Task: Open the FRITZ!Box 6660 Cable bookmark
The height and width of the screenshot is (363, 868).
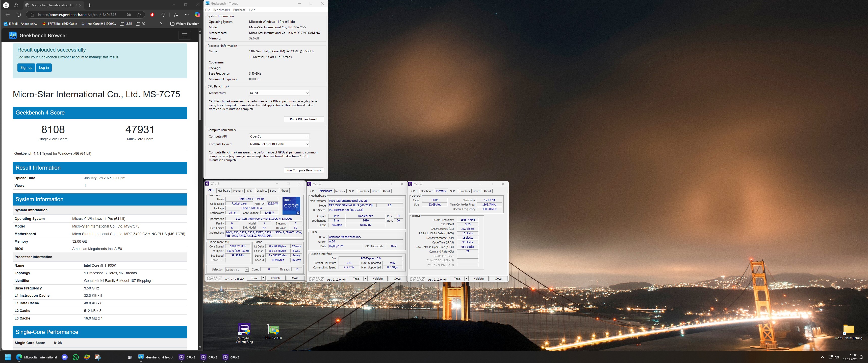Action: 60,24
